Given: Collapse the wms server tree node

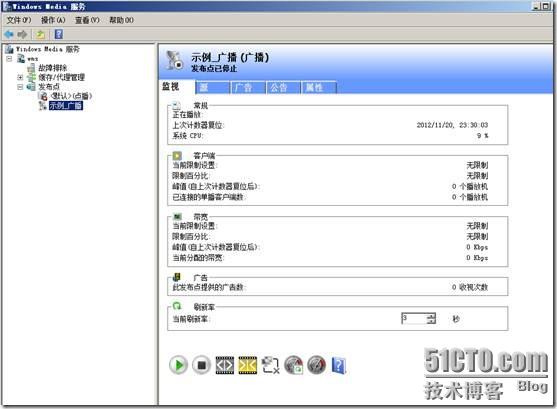Looking at the screenshot, I should (9, 58).
